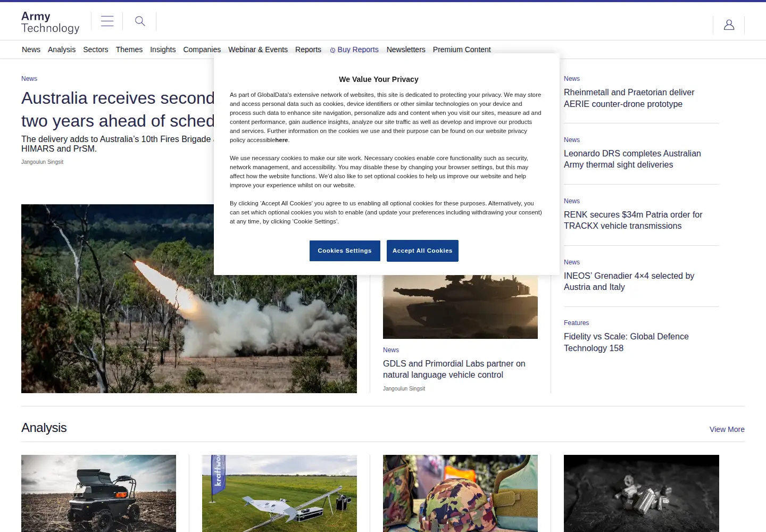Select Sectors in the navigation bar

point(96,49)
